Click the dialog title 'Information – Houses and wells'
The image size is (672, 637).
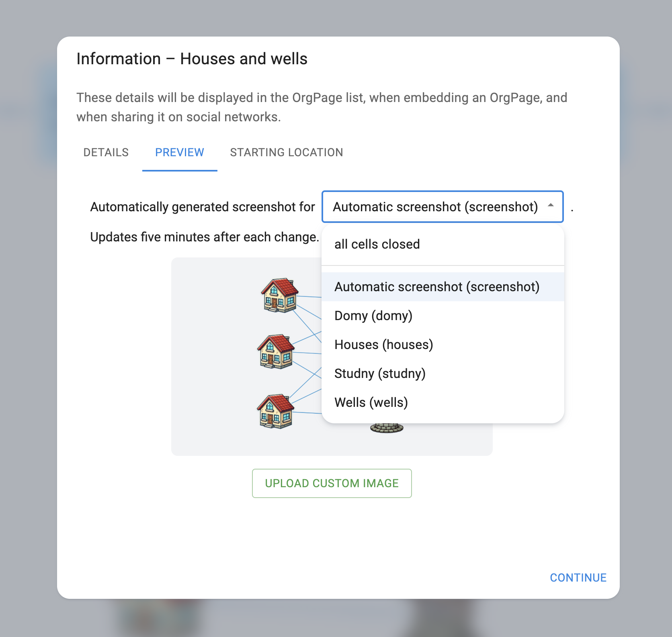pyautogui.click(x=192, y=59)
